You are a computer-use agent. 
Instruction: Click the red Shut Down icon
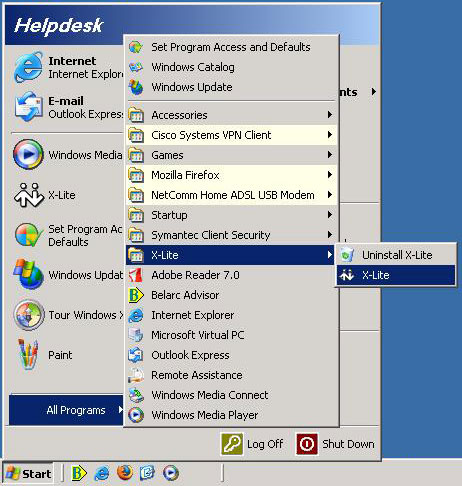click(307, 444)
